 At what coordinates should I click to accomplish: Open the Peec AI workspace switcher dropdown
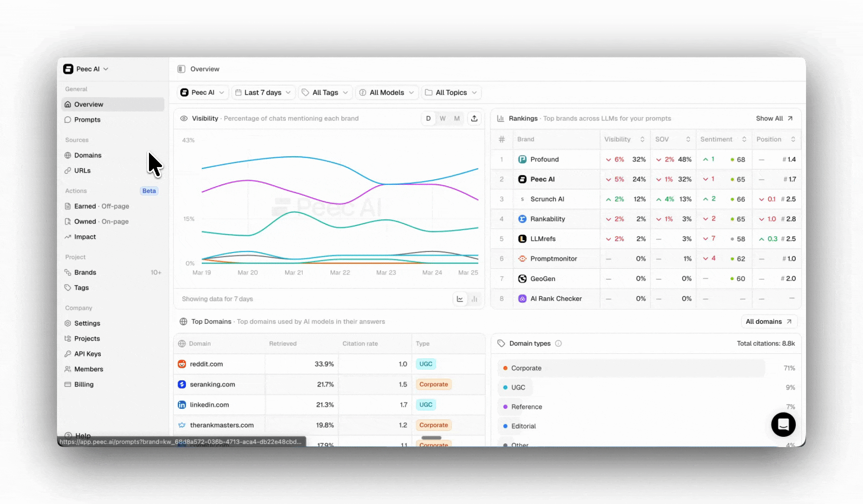86,69
